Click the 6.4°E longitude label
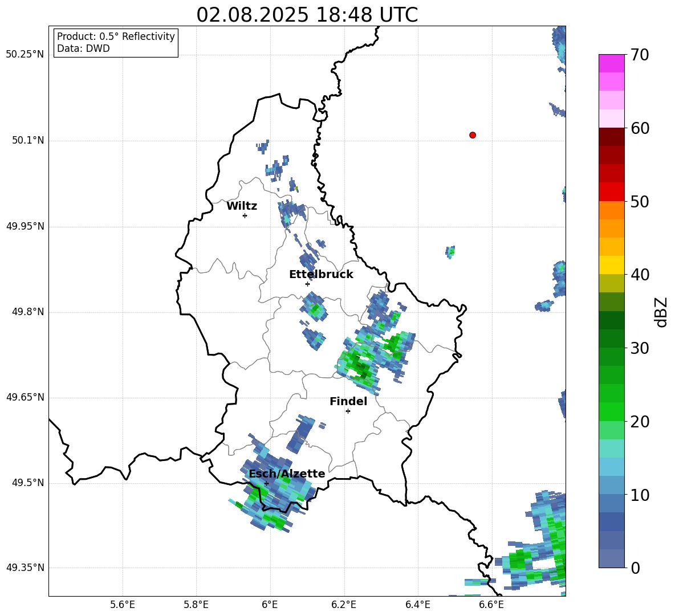Viewport: 675px width, 616px height. pos(417,605)
